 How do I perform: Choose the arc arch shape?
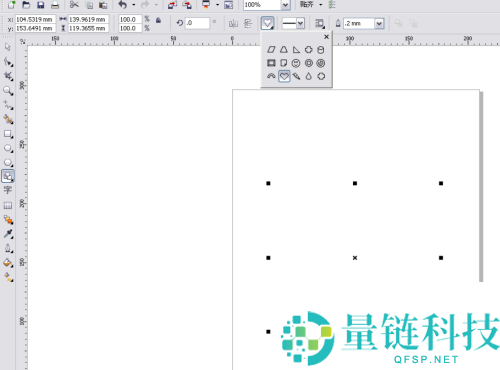coord(271,76)
